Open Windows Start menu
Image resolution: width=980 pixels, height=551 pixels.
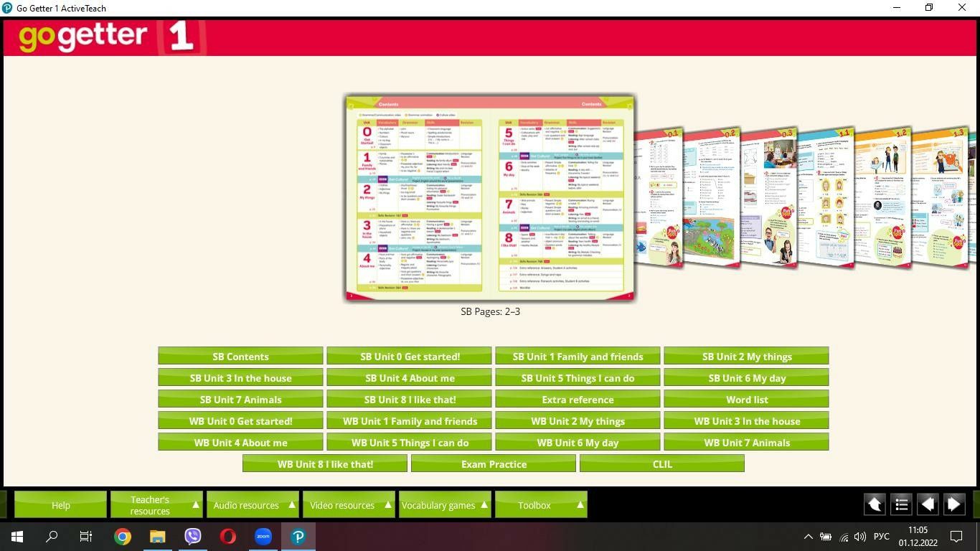click(17, 536)
